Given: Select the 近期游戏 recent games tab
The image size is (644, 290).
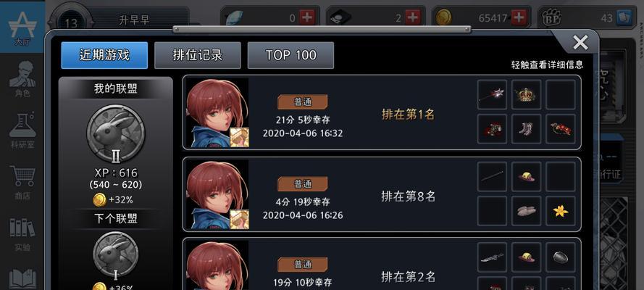Looking at the screenshot, I should click(x=104, y=55).
